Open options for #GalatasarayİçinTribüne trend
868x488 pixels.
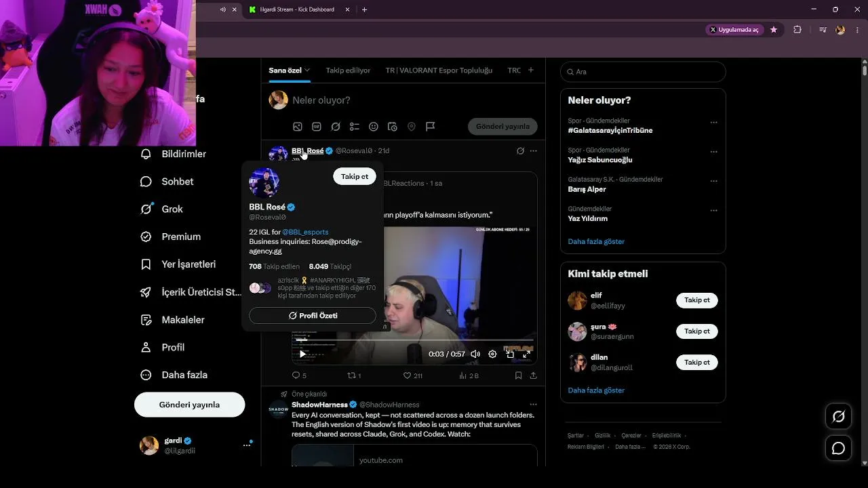(713, 123)
